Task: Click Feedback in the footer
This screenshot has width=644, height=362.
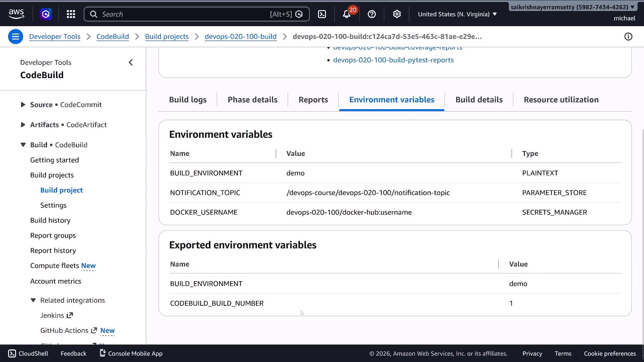Action: [73, 354]
